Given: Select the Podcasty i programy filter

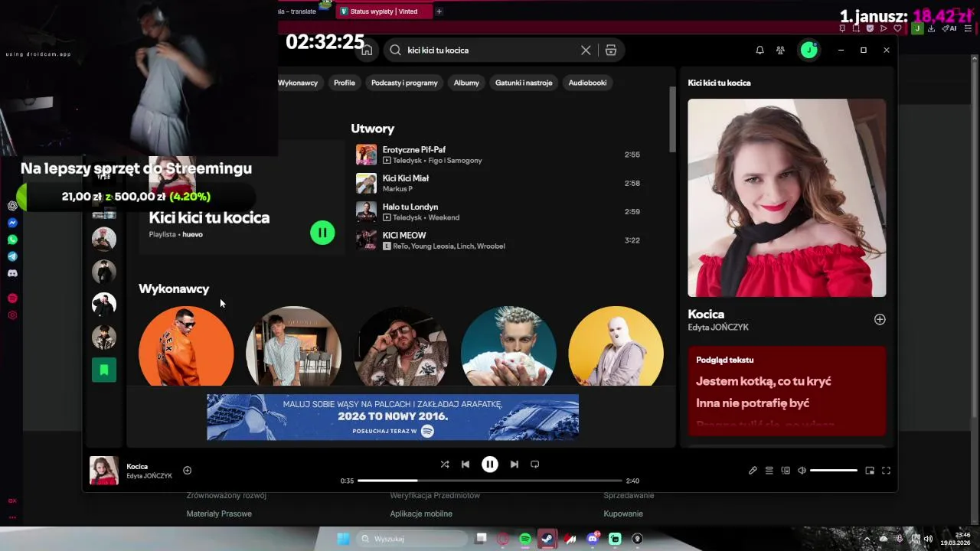Looking at the screenshot, I should tap(404, 83).
